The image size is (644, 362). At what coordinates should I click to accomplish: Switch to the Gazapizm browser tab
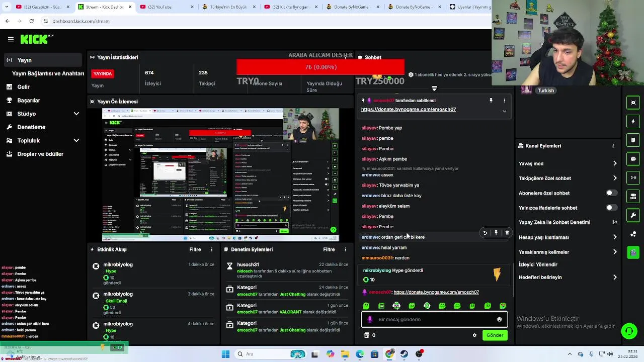43,7
